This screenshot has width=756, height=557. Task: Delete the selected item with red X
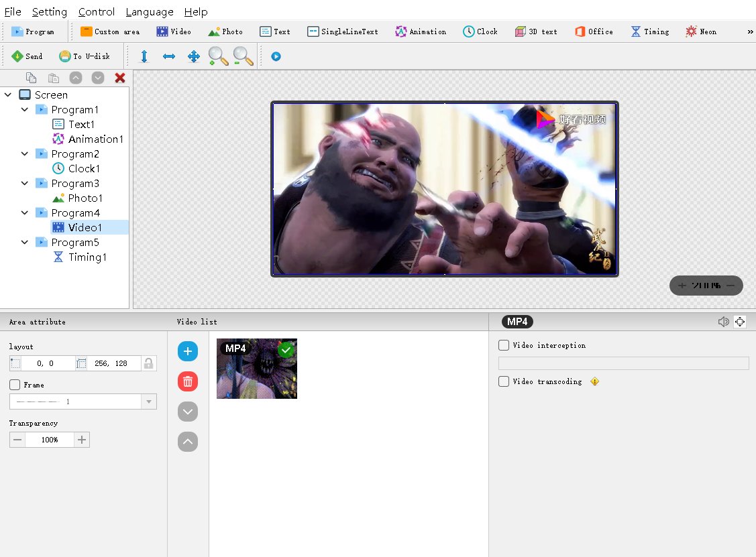[120, 78]
